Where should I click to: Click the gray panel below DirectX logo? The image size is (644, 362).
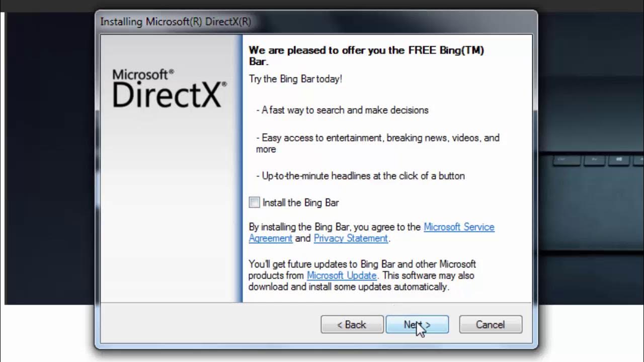coord(169,211)
